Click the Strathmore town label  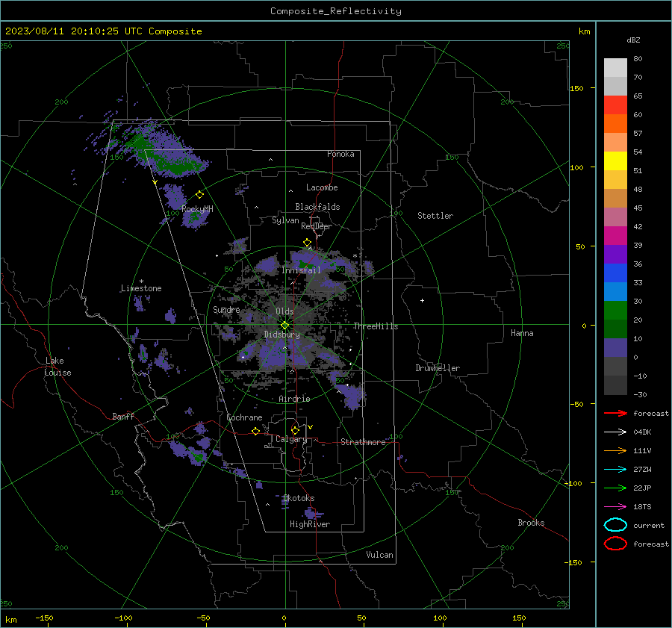point(363,442)
